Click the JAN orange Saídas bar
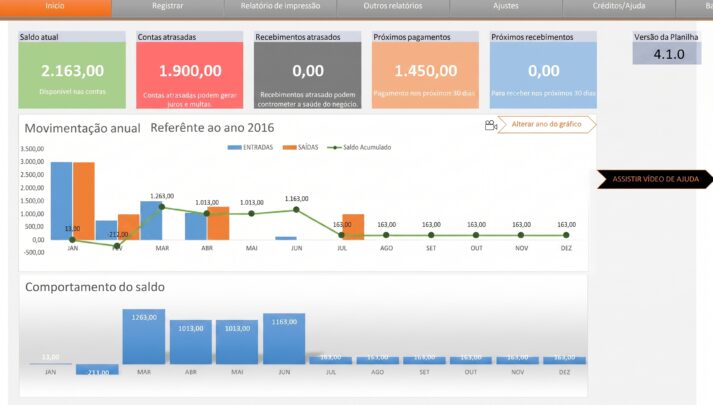The width and height of the screenshot is (713, 405). click(x=84, y=200)
